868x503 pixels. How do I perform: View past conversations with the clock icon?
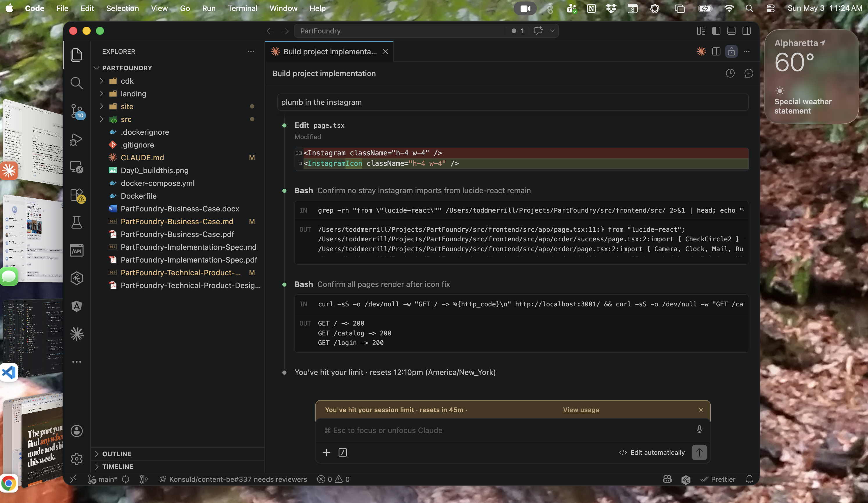pyautogui.click(x=730, y=73)
